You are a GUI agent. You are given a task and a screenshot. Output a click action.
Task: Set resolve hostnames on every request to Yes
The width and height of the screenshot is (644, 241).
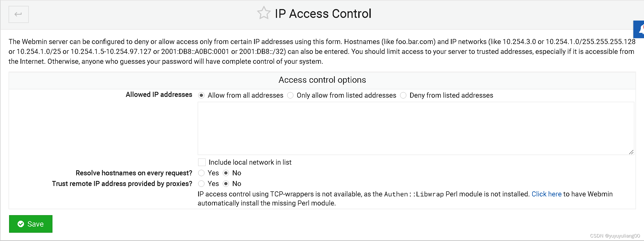click(x=202, y=173)
